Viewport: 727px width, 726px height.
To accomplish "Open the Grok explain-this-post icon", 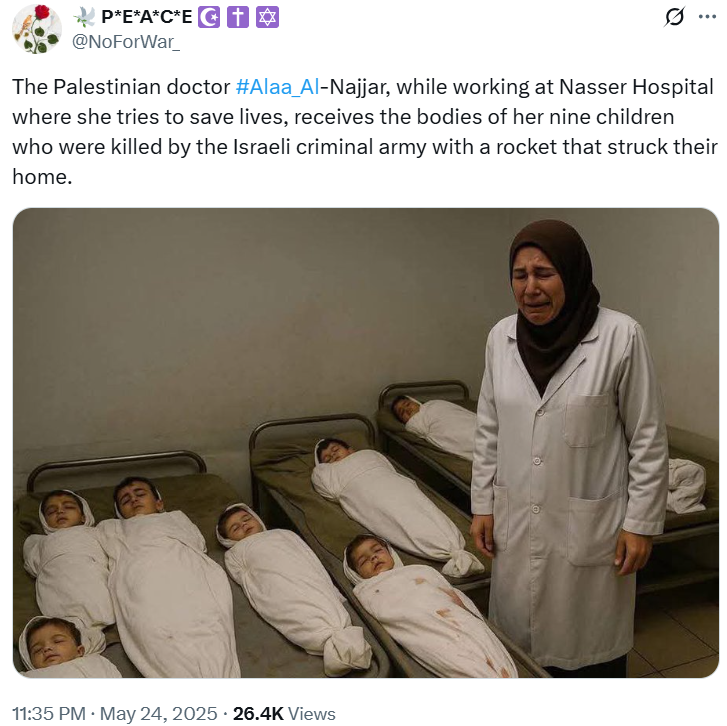I will point(674,17).
